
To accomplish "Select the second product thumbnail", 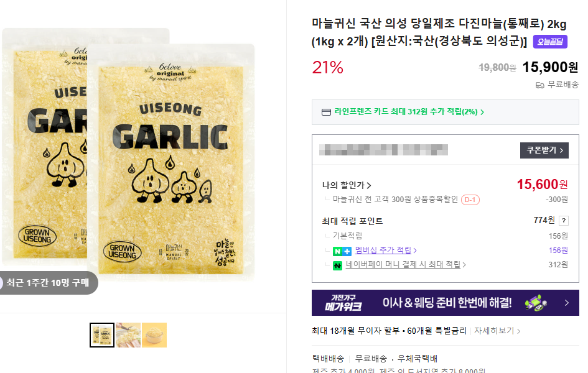I will click(x=128, y=334).
